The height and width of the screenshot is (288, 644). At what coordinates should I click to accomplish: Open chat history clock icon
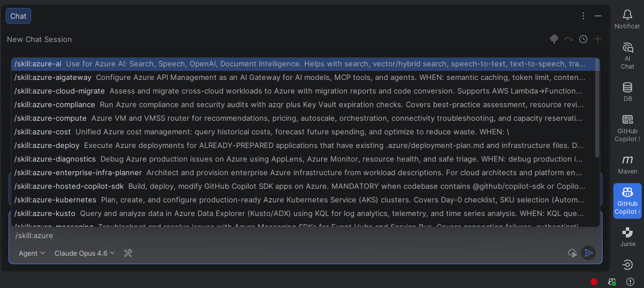pyautogui.click(x=583, y=39)
